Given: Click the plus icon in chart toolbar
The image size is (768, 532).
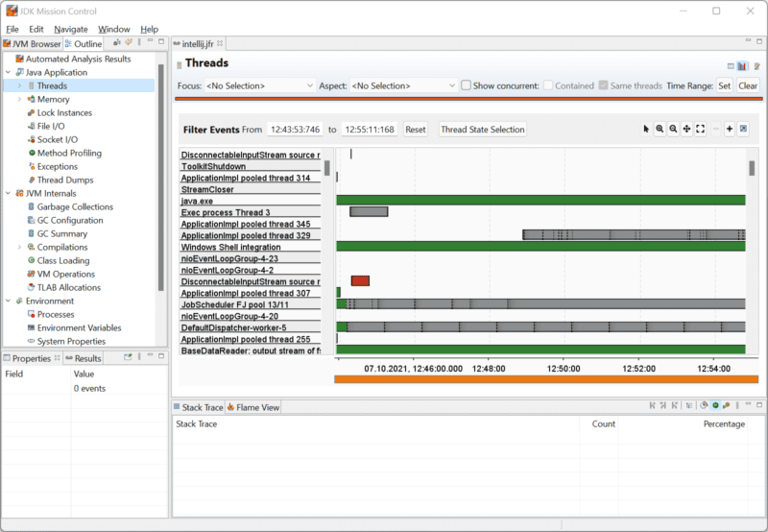Looking at the screenshot, I should tap(730, 129).
